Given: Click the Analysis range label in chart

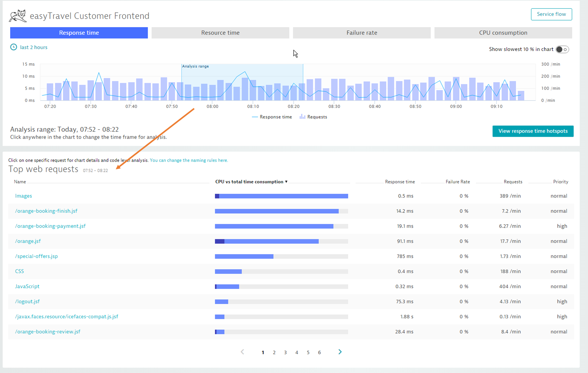Looking at the screenshot, I should coord(195,66).
